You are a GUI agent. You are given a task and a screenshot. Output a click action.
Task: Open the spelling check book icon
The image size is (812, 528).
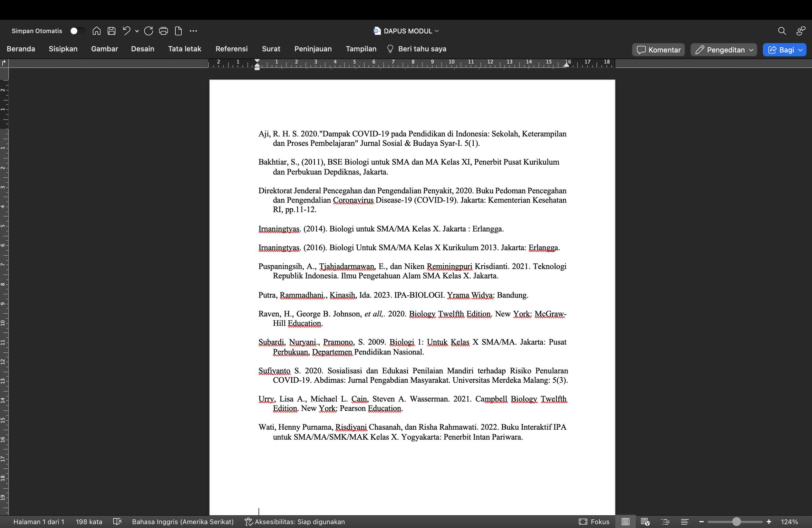[x=117, y=521]
